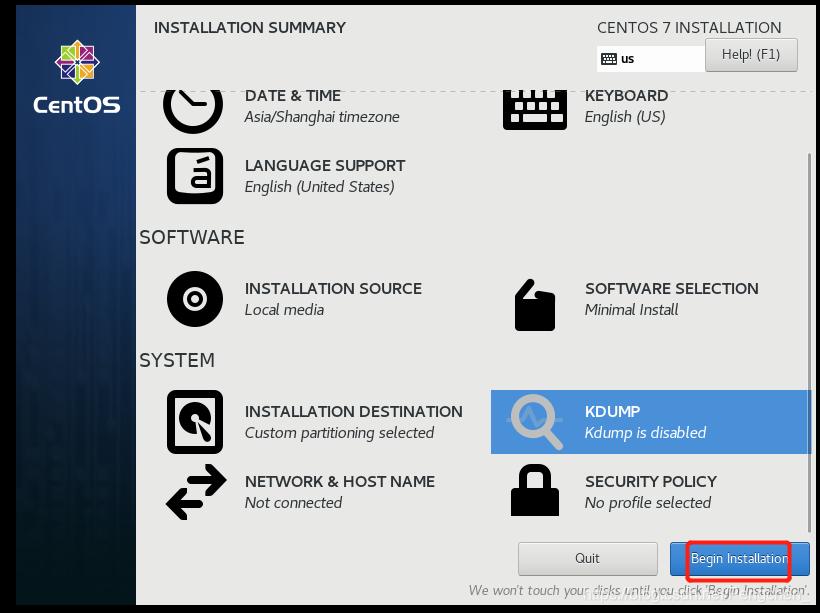Screen dimensions: 820x613
Task: Click the CentOS logo in sidebar
Action: (77, 77)
